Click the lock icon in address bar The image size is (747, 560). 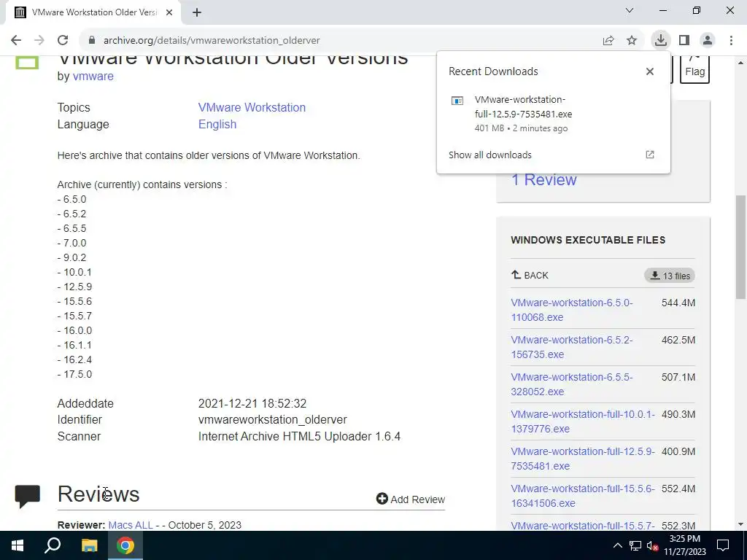pyautogui.click(x=92, y=41)
